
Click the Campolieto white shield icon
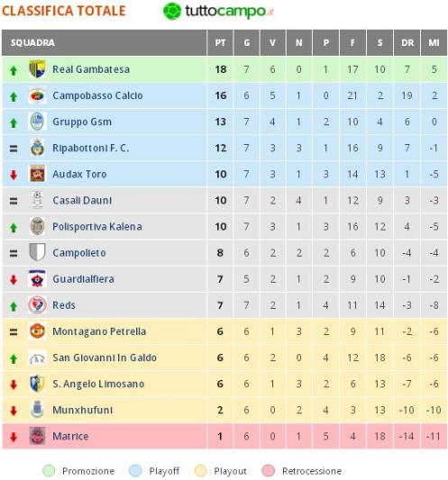pyautogui.click(x=37, y=252)
